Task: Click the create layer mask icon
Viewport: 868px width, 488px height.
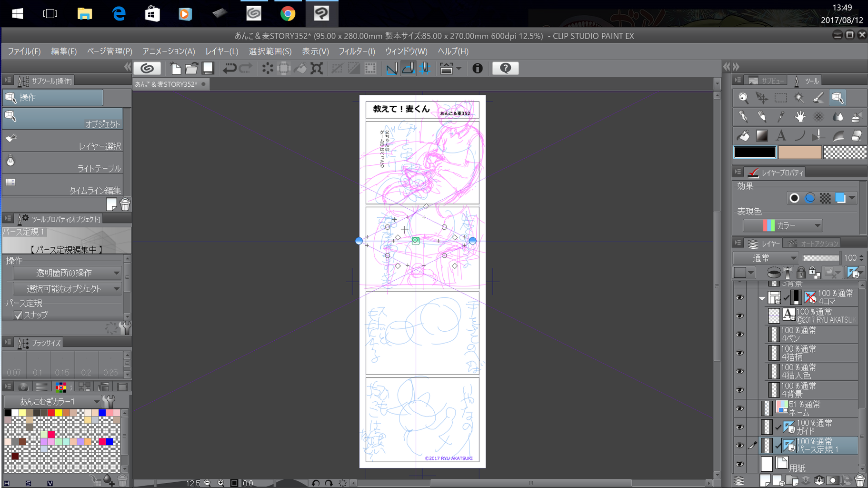Action: 832,480
